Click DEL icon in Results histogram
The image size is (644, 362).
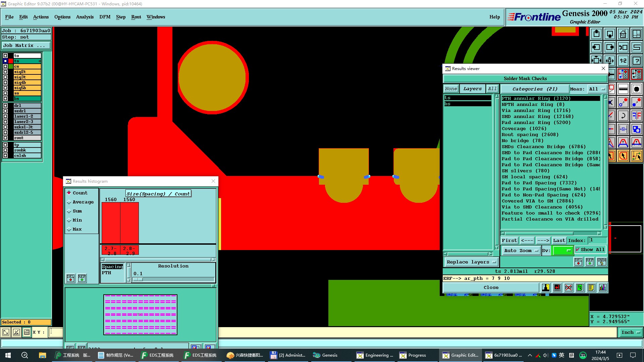pos(70,278)
